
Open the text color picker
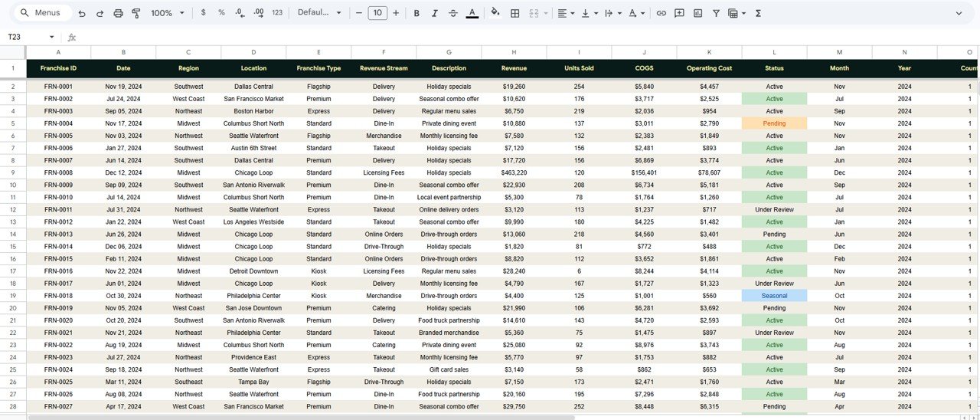472,13
